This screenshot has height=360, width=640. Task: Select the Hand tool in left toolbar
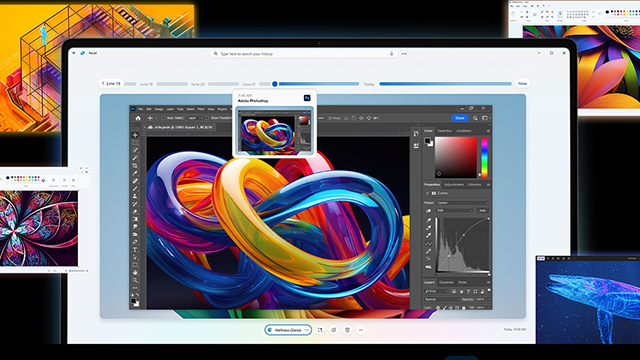pos(135,272)
